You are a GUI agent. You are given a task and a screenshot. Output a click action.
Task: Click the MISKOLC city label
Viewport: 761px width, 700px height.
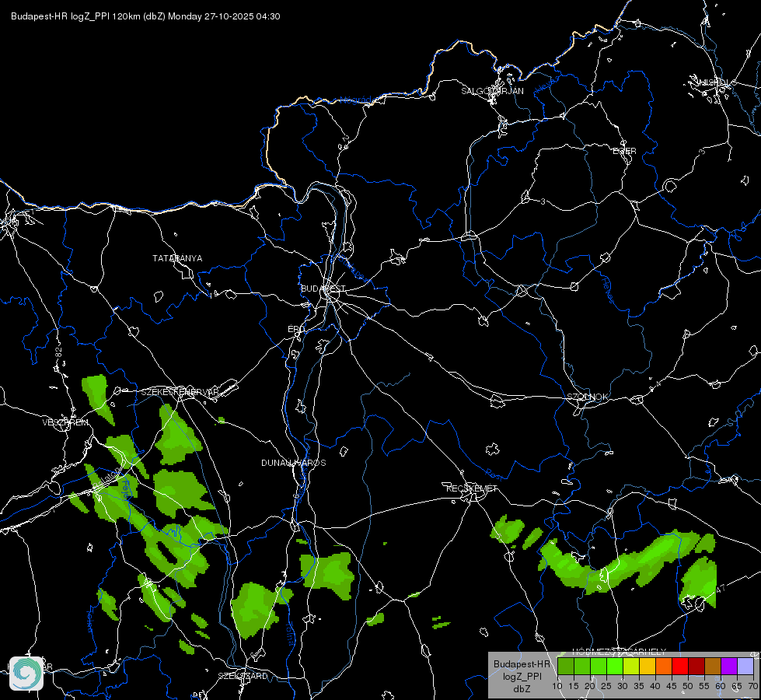point(716,82)
